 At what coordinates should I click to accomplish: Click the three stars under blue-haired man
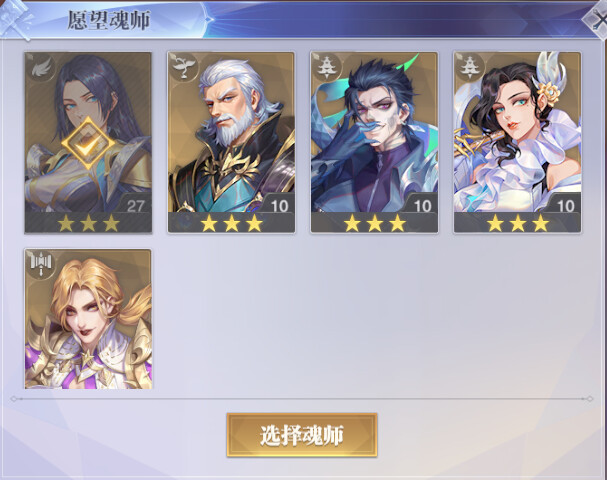(375, 223)
